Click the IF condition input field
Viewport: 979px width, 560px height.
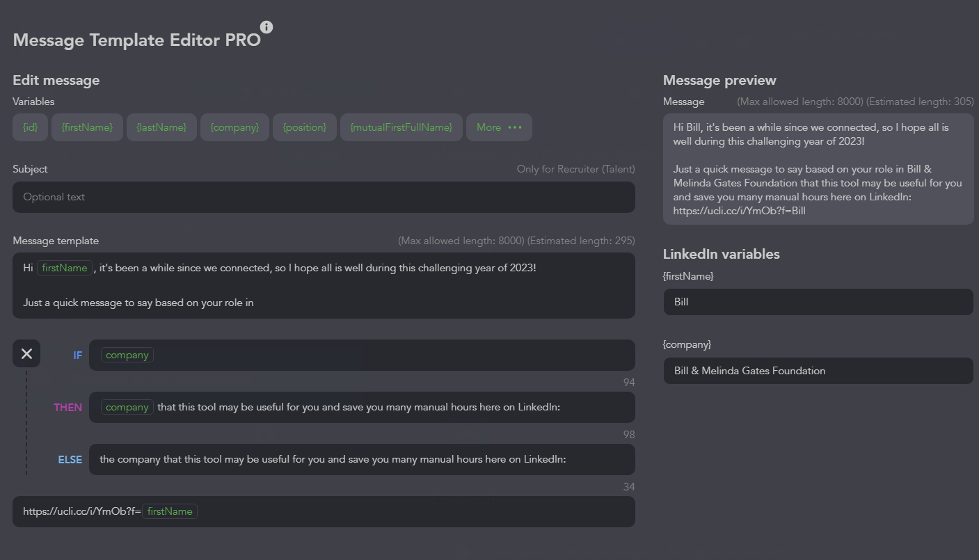(x=390, y=355)
